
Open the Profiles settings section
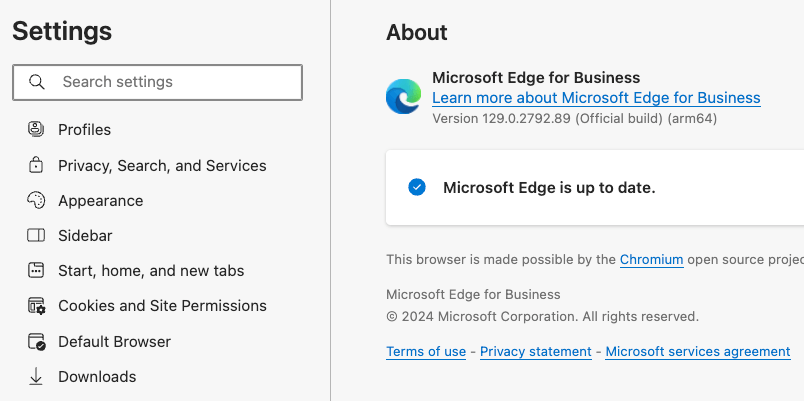click(84, 129)
